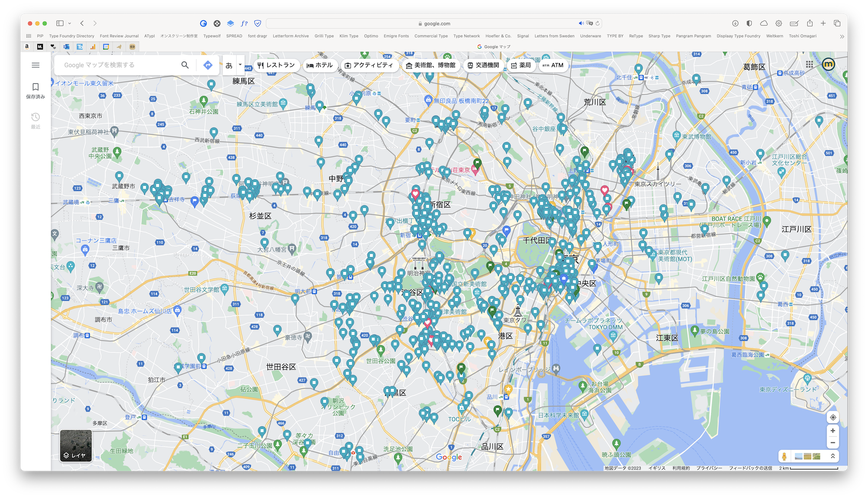Toggle the Japanese input あ button

click(x=229, y=65)
